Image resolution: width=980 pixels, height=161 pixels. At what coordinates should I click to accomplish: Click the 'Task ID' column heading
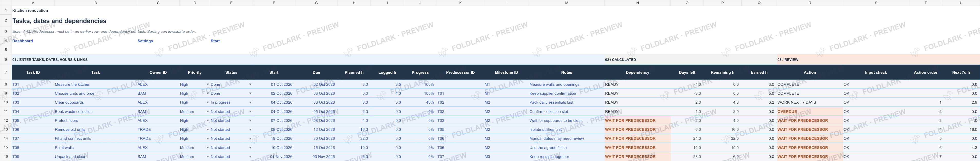(x=33, y=72)
